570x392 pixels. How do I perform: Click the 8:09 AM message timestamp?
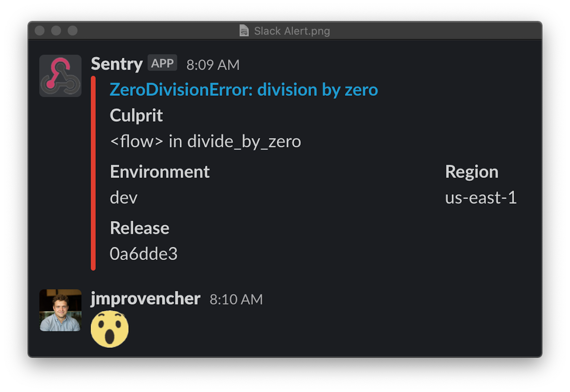[213, 65]
